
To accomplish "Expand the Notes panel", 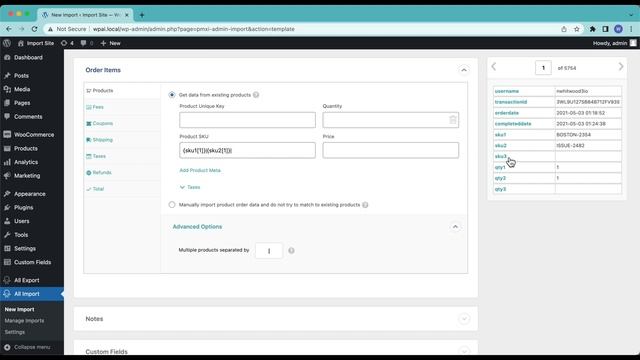I will pyautogui.click(x=464, y=319).
